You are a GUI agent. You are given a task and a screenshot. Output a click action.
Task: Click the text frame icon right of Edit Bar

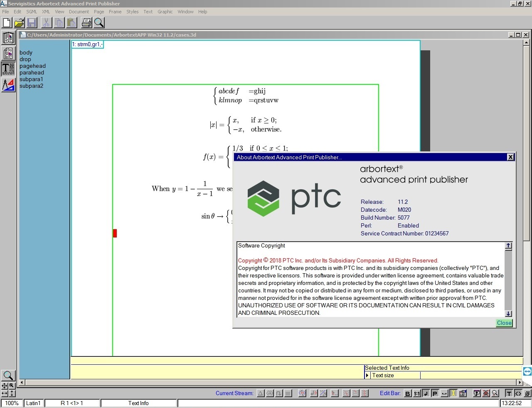click(477, 393)
